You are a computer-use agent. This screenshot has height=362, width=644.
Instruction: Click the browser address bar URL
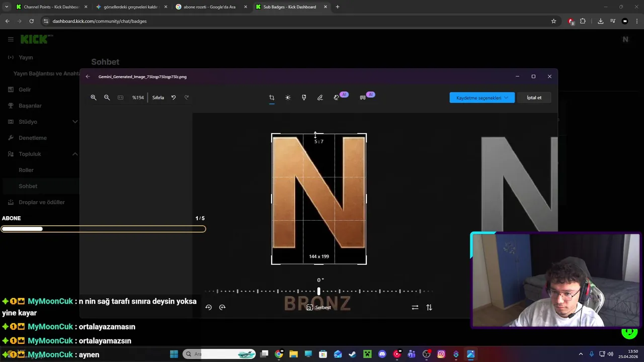(x=100, y=21)
